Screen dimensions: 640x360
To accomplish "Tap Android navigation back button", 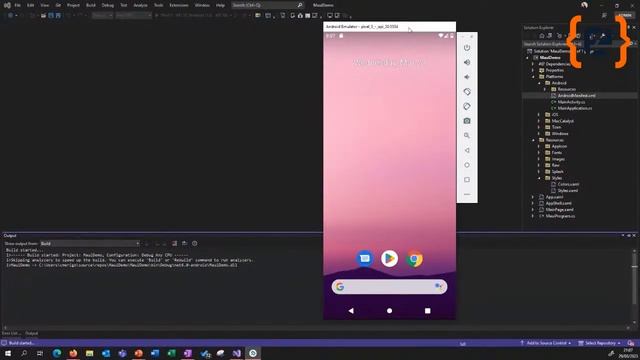I will (351, 311).
